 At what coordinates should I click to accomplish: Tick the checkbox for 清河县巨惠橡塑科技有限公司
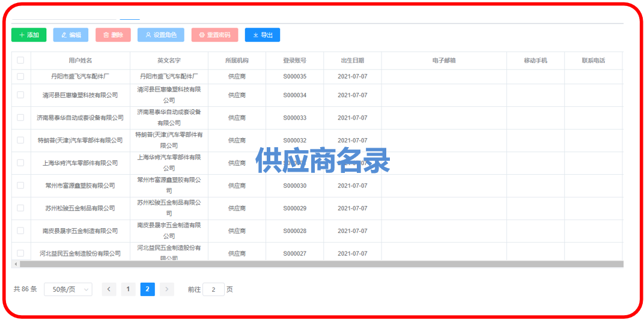pos(20,95)
